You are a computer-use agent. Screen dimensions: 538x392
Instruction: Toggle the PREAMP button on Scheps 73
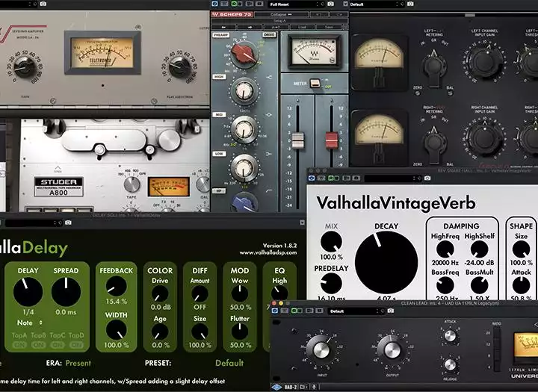pyautogui.click(x=220, y=35)
